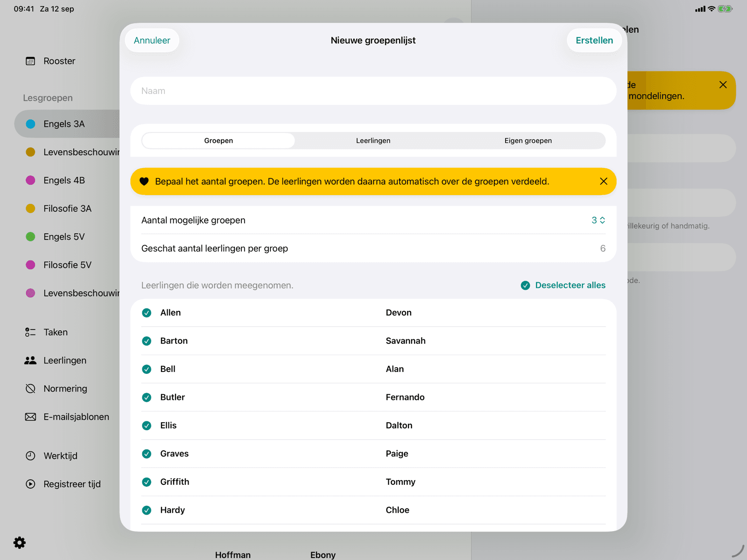This screenshot has width=747, height=560.
Task: Uncheck student Graves Paige
Action: click(147, 454)
